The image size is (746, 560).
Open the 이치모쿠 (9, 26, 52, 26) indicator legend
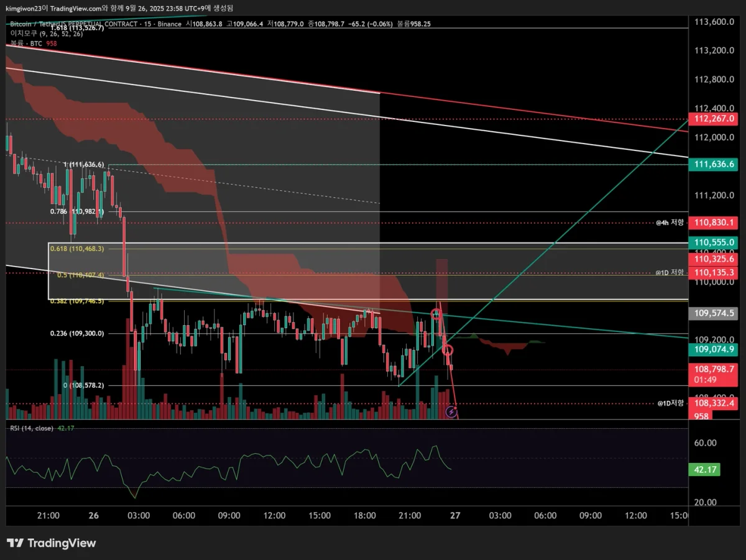pyautogui.click(x=46, y=35)
